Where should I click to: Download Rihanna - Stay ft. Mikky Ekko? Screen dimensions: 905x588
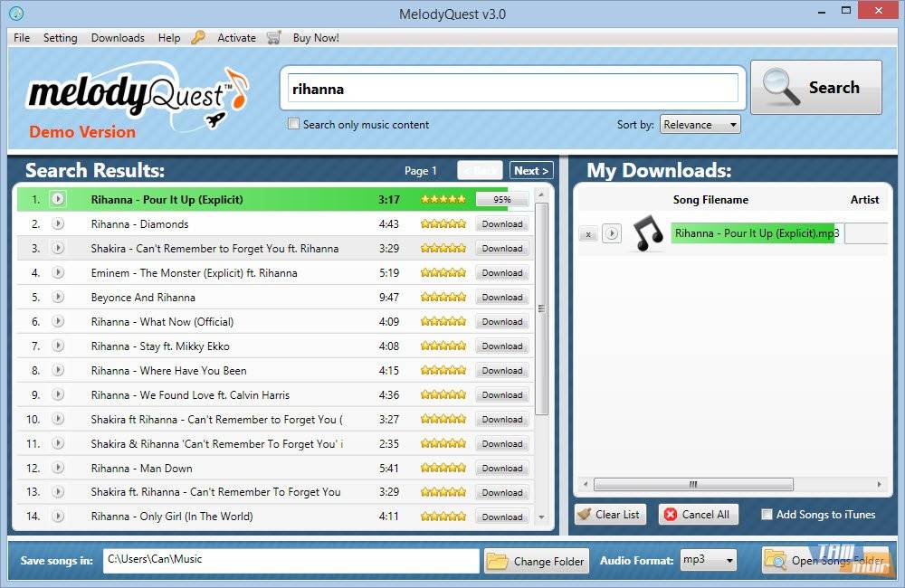(501, 346)
